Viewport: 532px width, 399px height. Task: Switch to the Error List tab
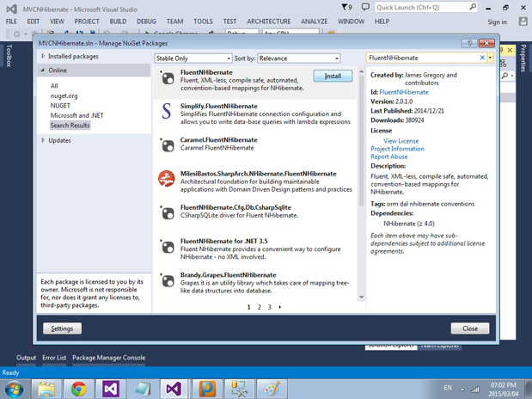coord(54,358)
